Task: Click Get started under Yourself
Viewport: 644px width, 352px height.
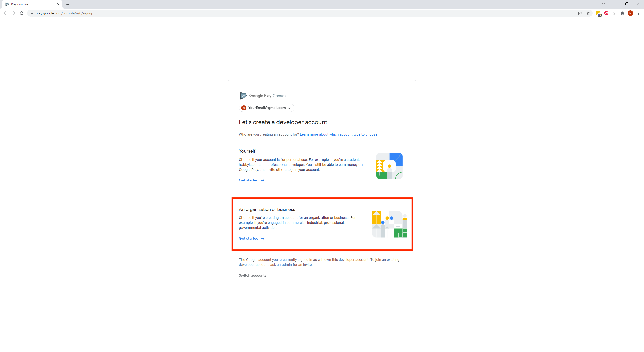Action: pos(252,180)
